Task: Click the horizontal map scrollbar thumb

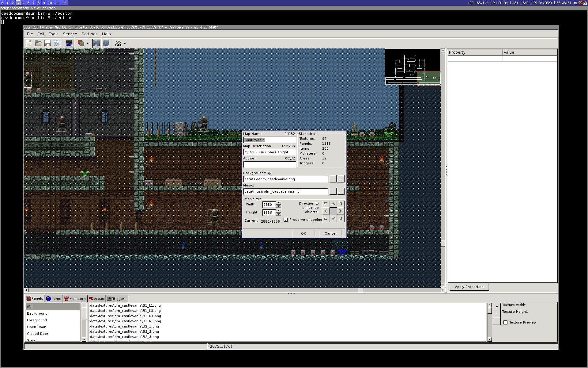Action: (361, 290)
